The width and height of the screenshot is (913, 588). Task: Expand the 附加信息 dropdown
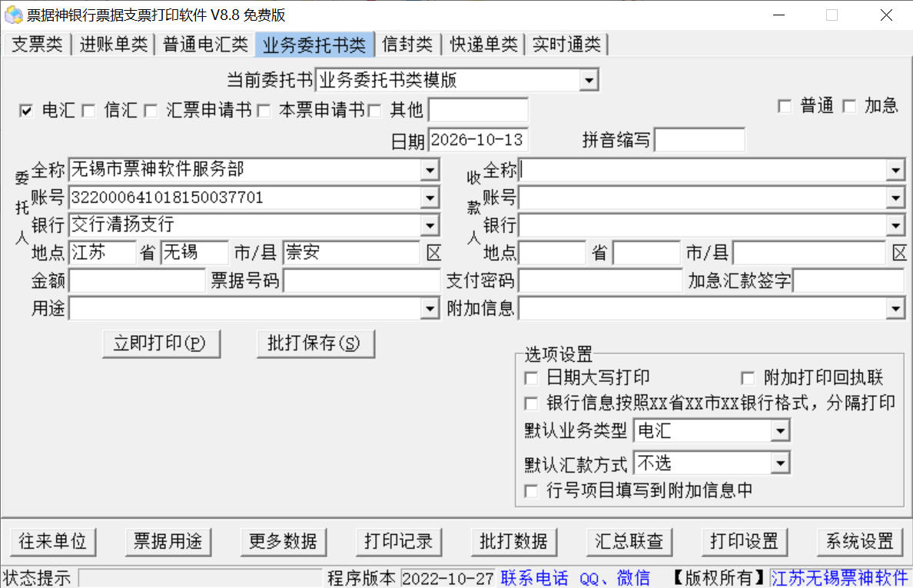pos(895,308)
